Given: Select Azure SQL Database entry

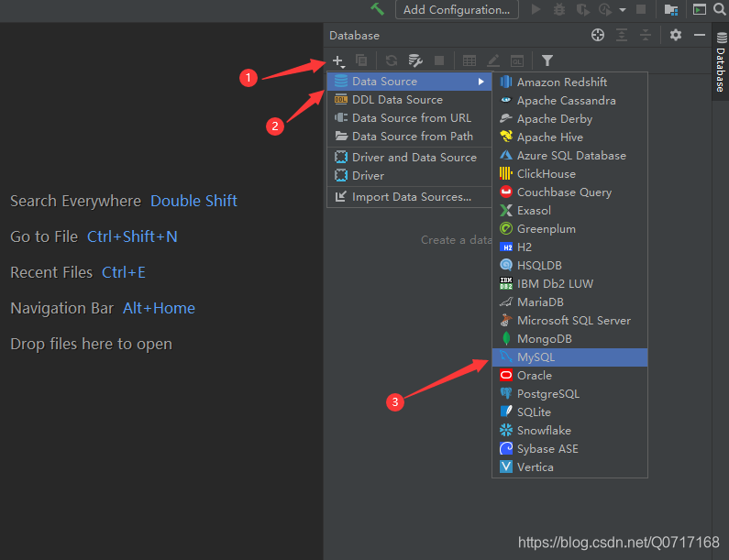Looking at the screenshot, I should pos(569,155).
